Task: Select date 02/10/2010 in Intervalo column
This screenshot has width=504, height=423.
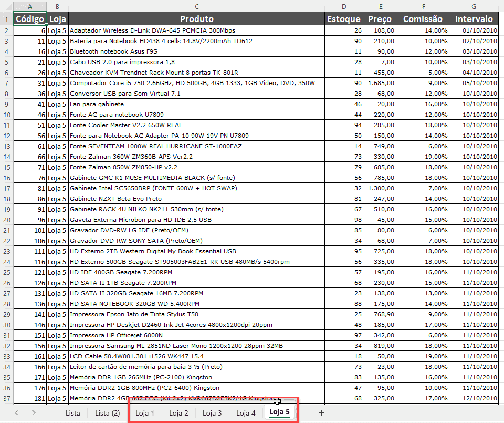Action: (474, 41)
